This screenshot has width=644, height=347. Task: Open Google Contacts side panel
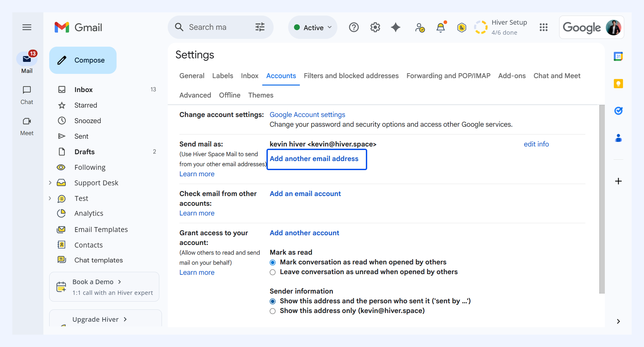[618, 138]
